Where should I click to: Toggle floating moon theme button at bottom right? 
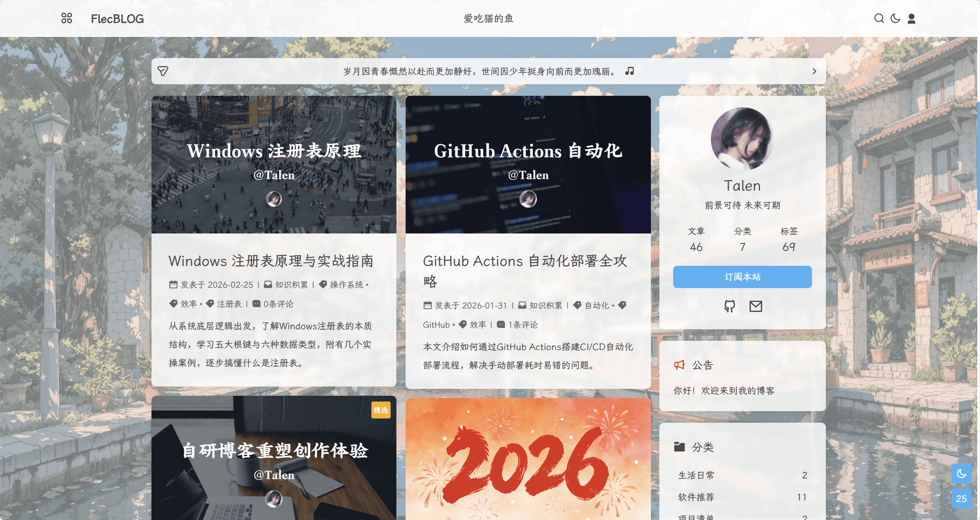click(x=961, y=473)
